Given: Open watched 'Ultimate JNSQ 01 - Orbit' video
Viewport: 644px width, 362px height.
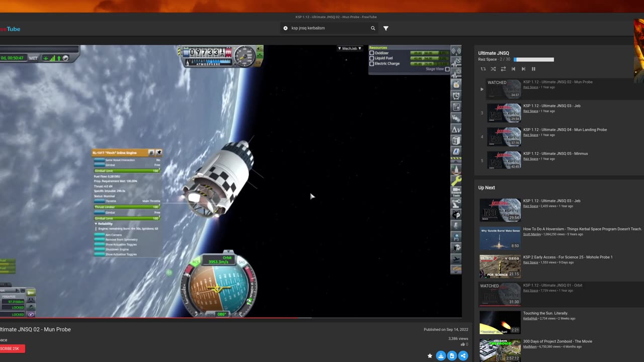Looking at the screenshot, I should 552,285.
